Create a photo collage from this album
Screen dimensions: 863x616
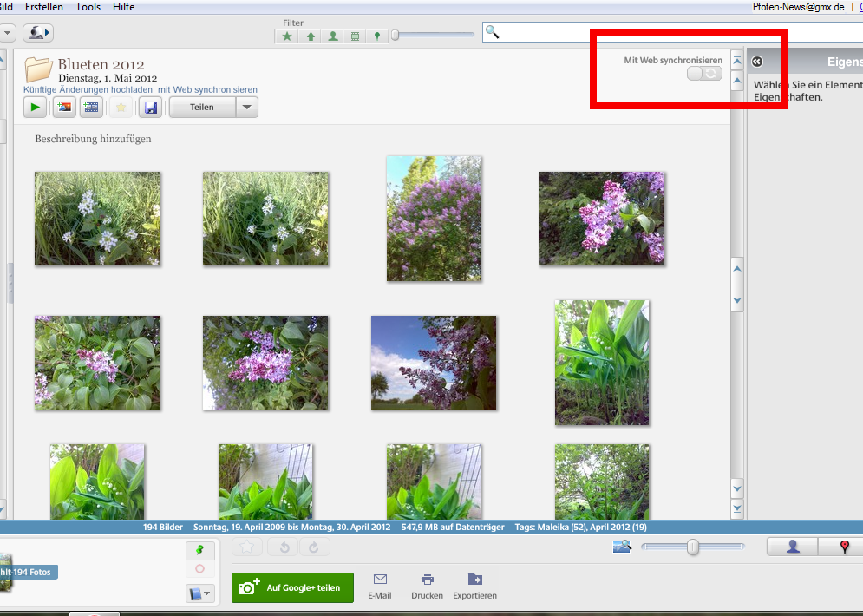[x=64, y=108]
